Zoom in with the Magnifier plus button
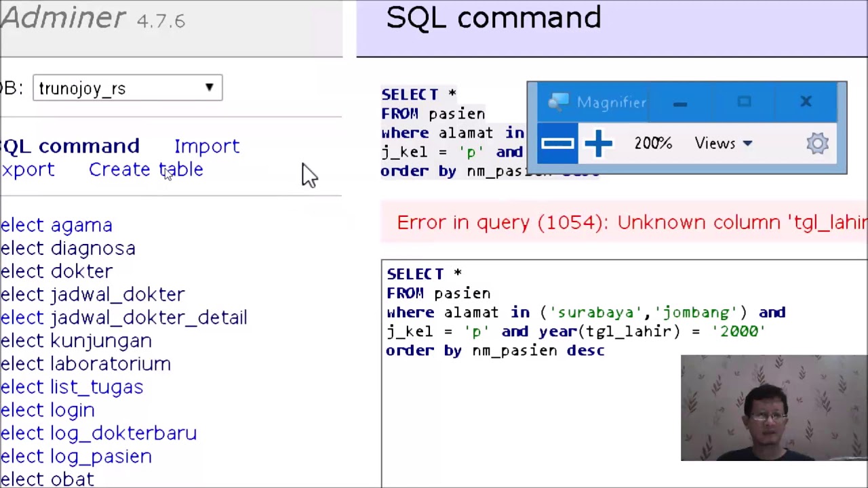 coord(598,143)
